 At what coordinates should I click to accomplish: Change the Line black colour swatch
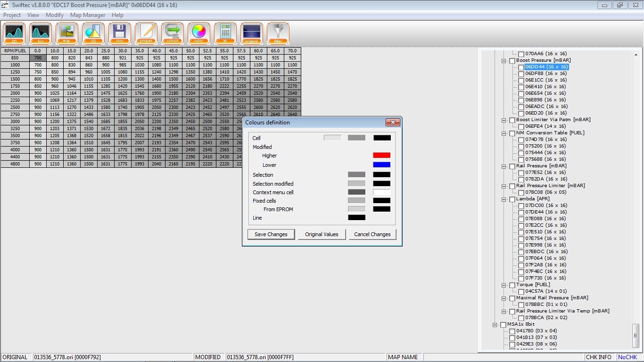[x=356, y=217]
